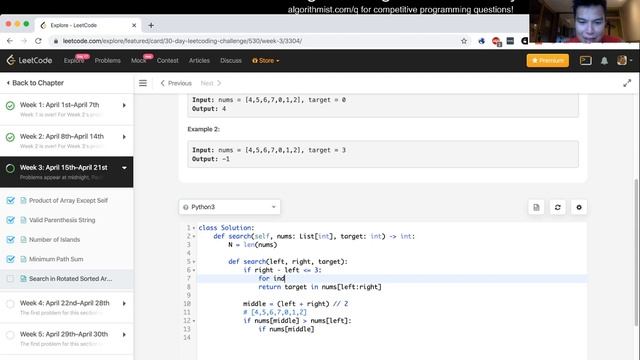Expand Week 4: April 22nd-April 28th
The image size is (640, 360).
tap(124, 303)
